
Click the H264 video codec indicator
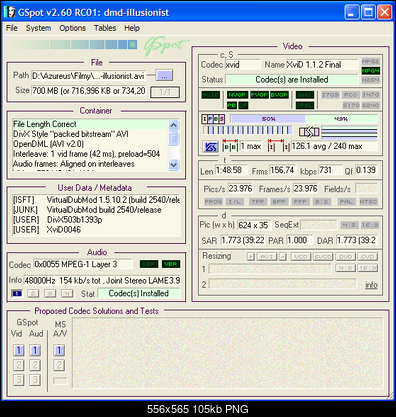point(370,80)
